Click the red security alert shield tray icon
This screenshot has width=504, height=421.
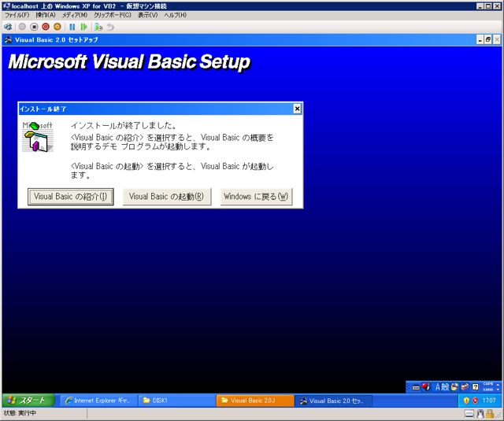[x=476, y=401]
